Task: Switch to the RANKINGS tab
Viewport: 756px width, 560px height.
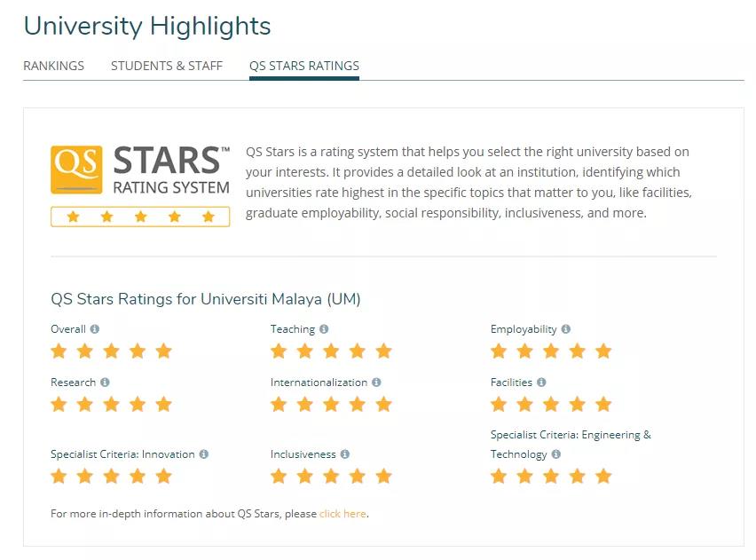Action: tap(53, 66)
